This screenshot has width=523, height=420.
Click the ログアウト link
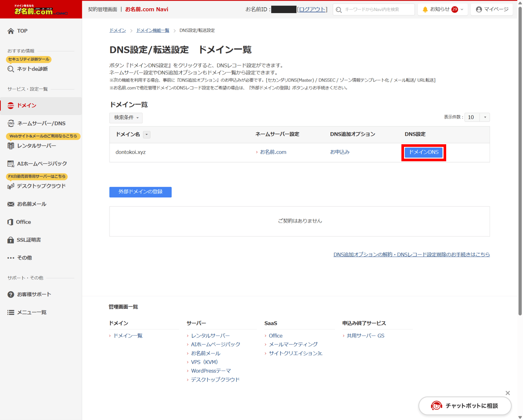(312, 9)
